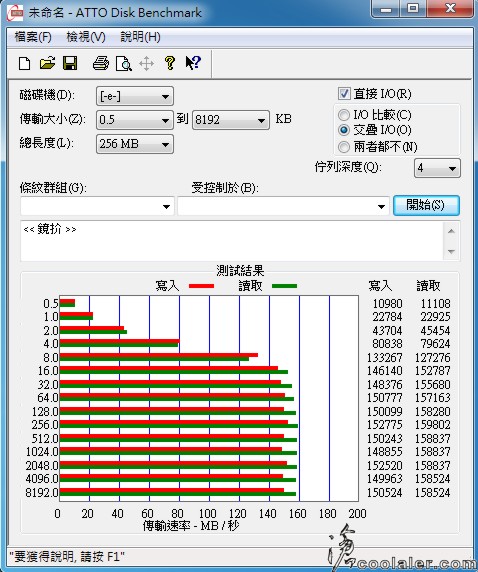Viewport: 478px width, 572px height.
Task: Click the read value 159802
Action: click(433, 425)
